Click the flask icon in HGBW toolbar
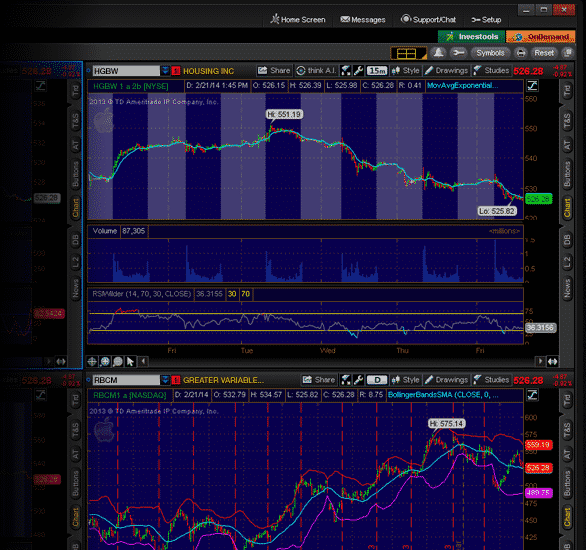Image resolution: width=586 pixels, height=550 pixels. 346,71
